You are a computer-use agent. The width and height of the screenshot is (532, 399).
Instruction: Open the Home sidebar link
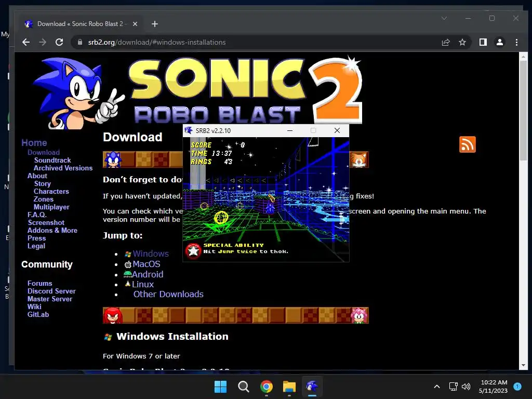34,143
